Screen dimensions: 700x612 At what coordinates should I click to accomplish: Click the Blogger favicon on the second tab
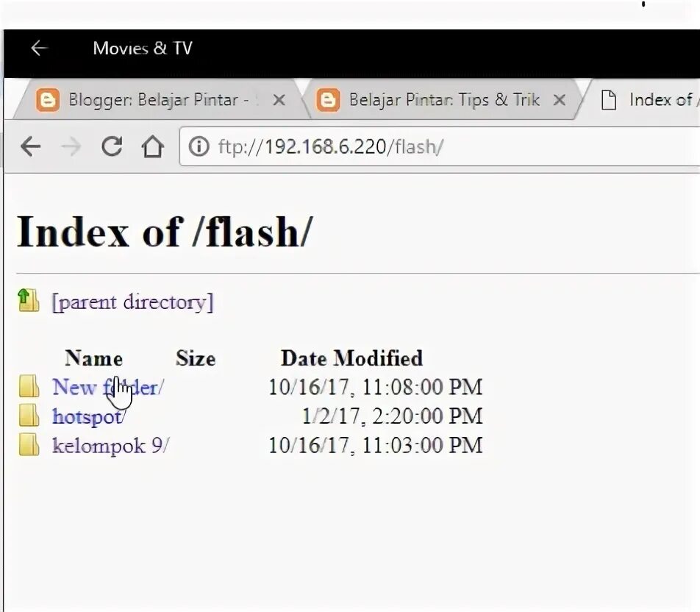(328, 99)
